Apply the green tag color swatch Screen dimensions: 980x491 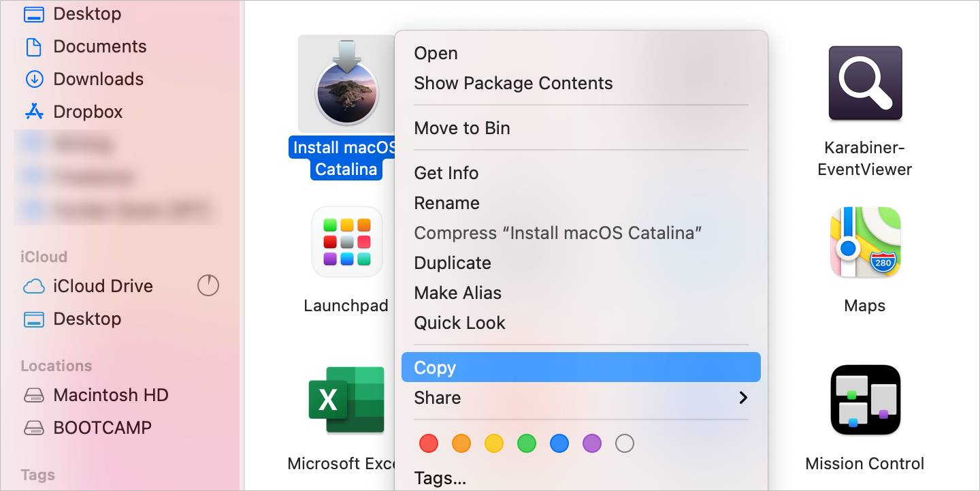[527, 443]
